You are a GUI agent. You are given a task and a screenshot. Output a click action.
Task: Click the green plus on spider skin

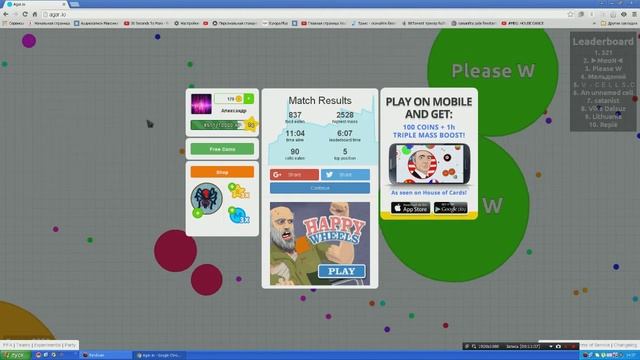coord(198,213)
